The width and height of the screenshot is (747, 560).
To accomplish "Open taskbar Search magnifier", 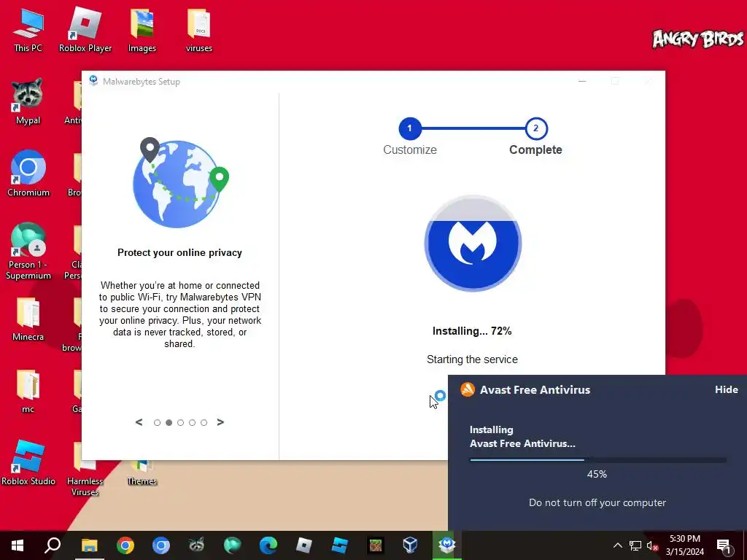I will [53, 545].
